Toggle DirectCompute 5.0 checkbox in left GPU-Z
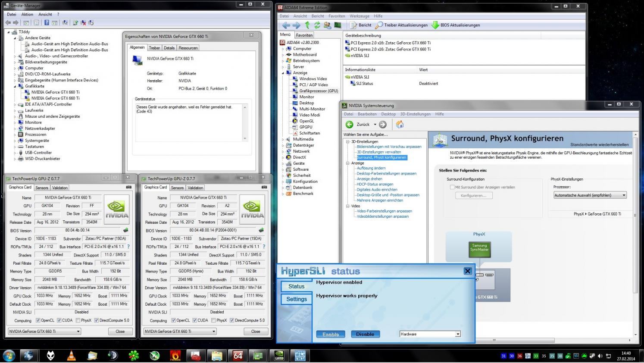644x363 pixels. (x=96, y=320)
